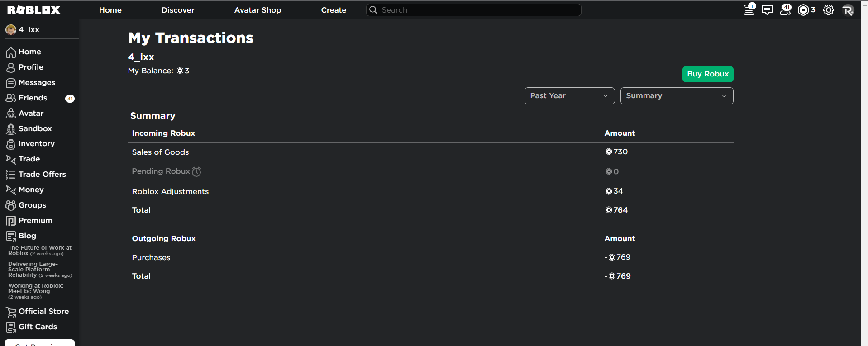Click the Profile person icon in the sidebar
The image size is (868, 346).
[x=11, y=68]
